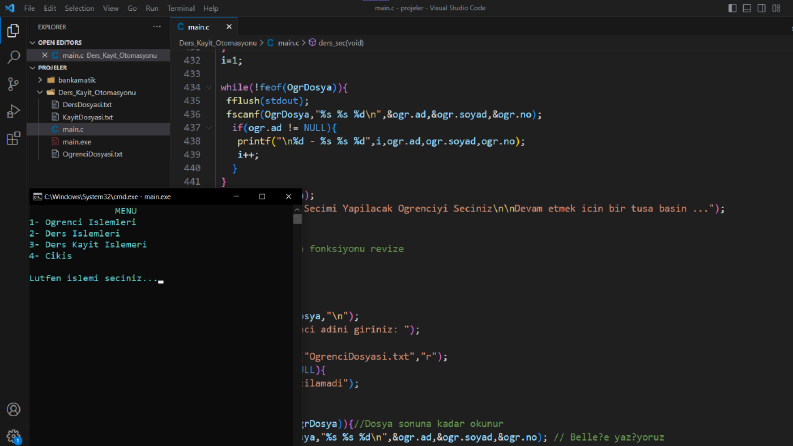Expand the bankamatik folder
The image size is (793, 446).
77,80
